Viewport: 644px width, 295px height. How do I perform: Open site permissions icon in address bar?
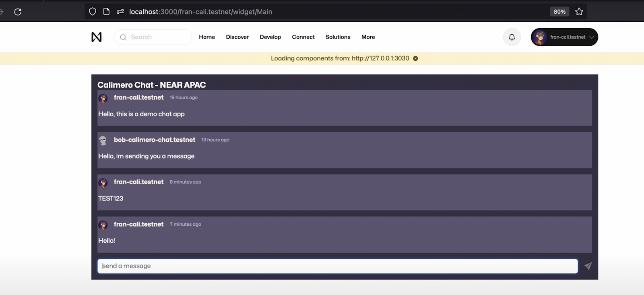(120, 12)
